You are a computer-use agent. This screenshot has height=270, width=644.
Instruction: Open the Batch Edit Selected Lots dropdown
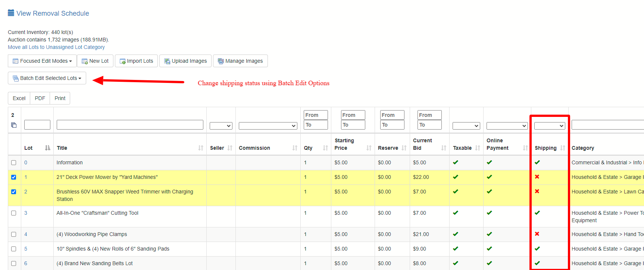click(x=47, y=78)
